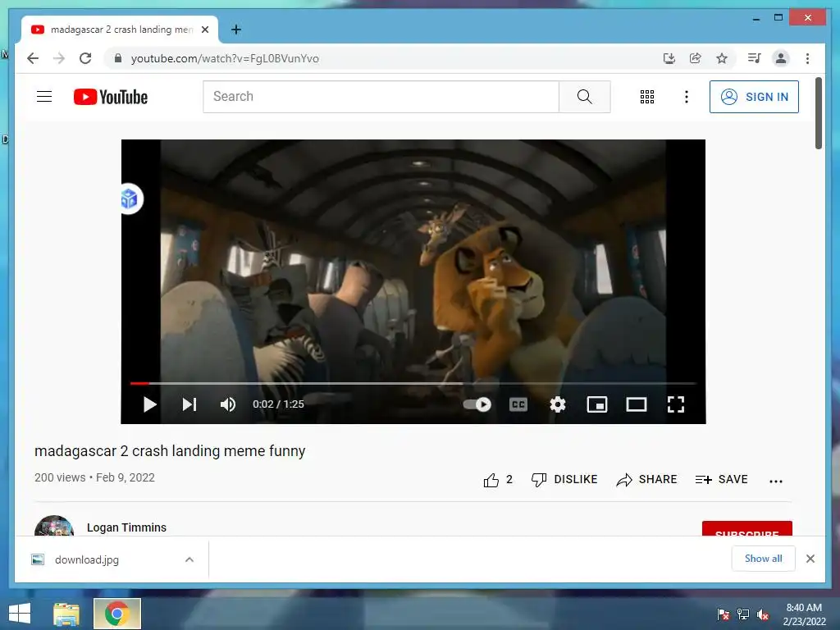Image resolution: width=840 pixels, height=630 pixels.
Task: Click SAVE to playlist button
Action: 722,479
